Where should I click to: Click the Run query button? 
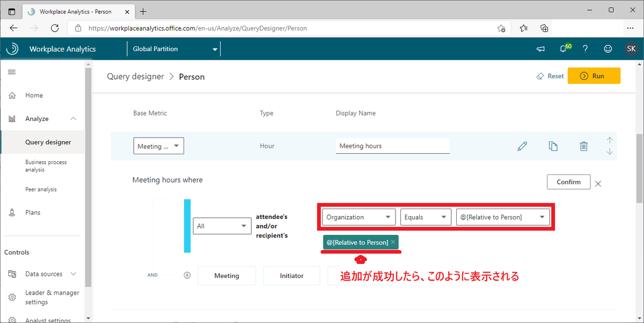click(594, 76)
